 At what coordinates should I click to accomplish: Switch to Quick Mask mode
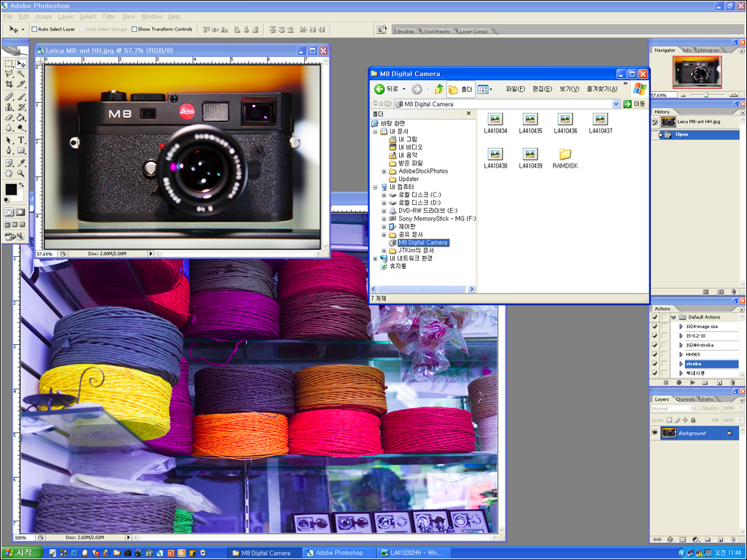click(x=20, y=212)
